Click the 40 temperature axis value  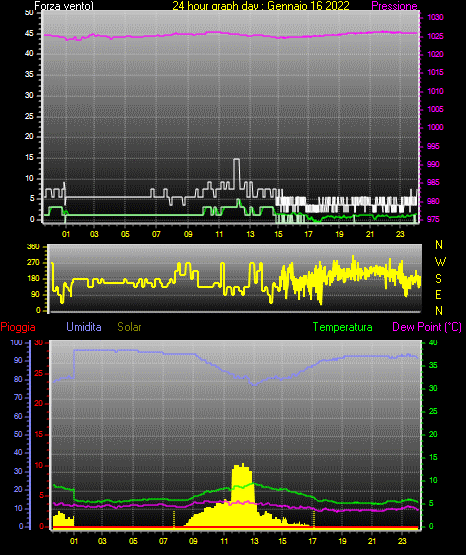(x=433, y=342)
